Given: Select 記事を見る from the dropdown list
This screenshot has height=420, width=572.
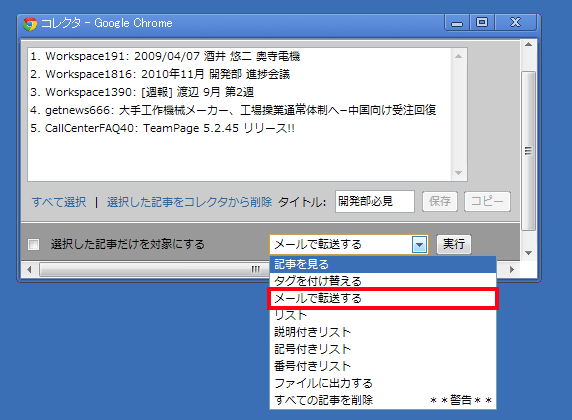Looking at the screenshot, I should coord(383,264).
